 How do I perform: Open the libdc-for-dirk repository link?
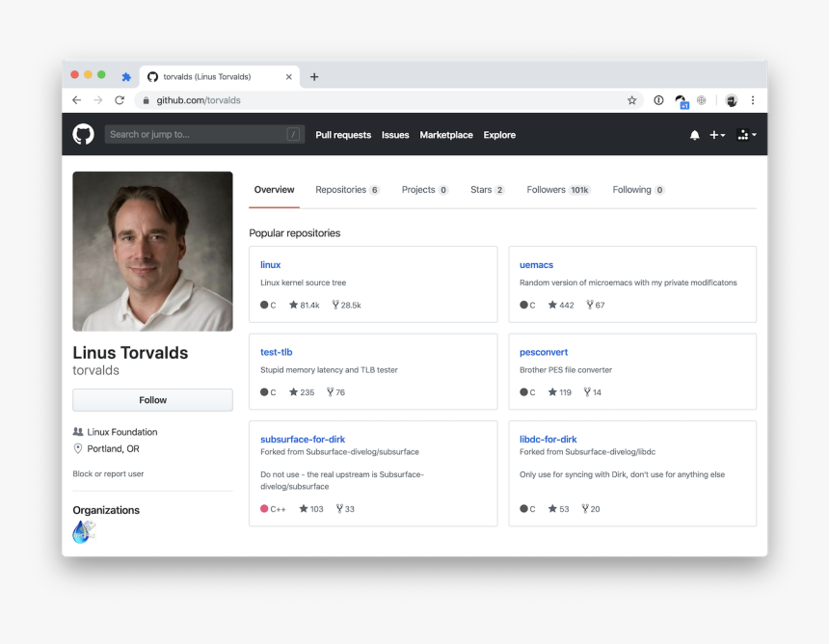pos(548,440)
